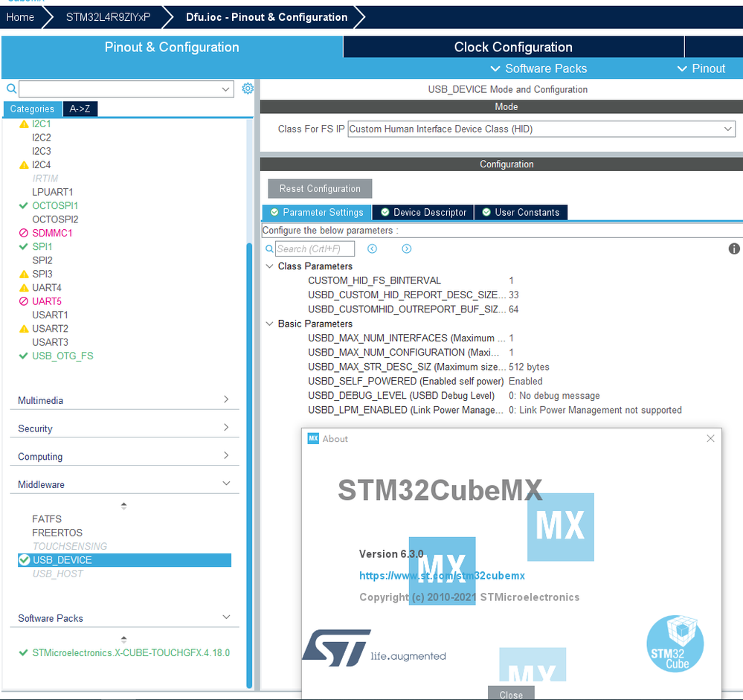Screen dimensions: 743x700
Task: Select the OCTOSPI2 peripheral
Action: pyautogui.click(x=55, y=219)
